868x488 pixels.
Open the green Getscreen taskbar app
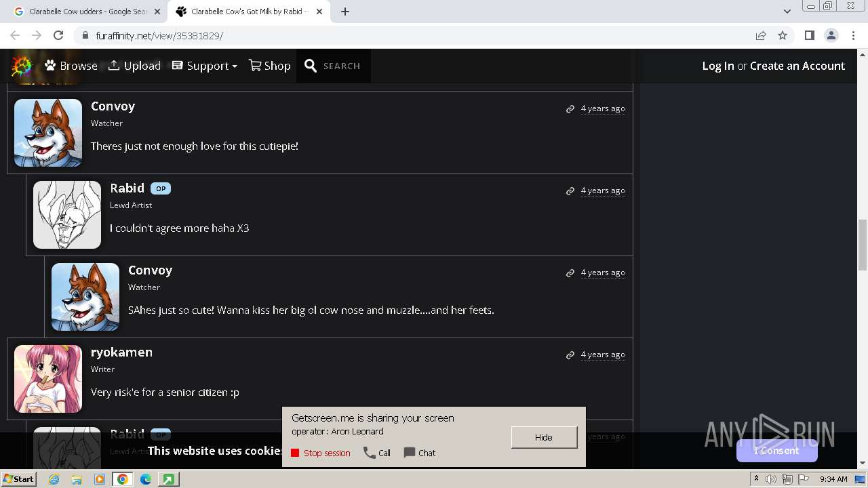[168, 479]
